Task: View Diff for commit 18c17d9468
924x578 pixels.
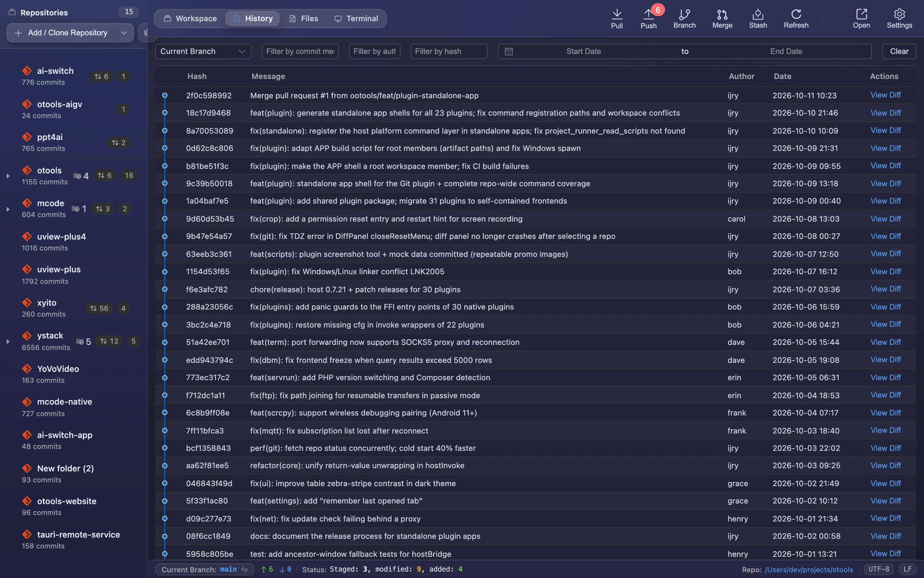Action: pos(886,113)
